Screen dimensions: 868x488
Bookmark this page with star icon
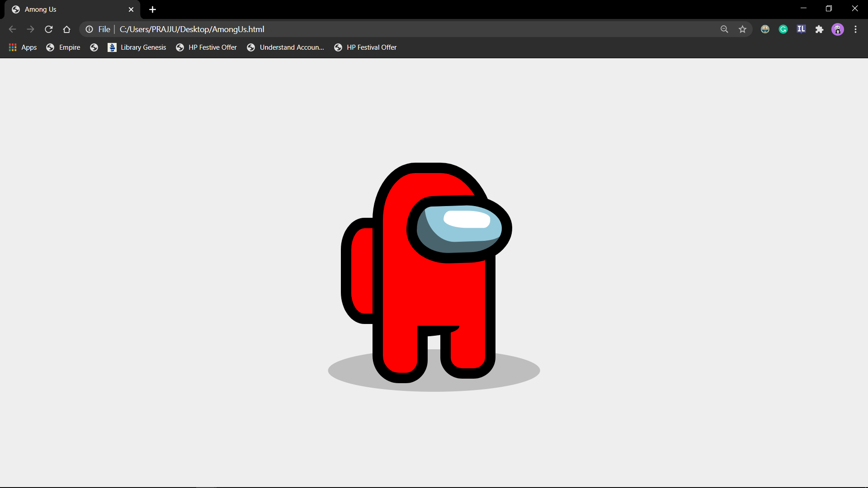click(x=742, y=29)
